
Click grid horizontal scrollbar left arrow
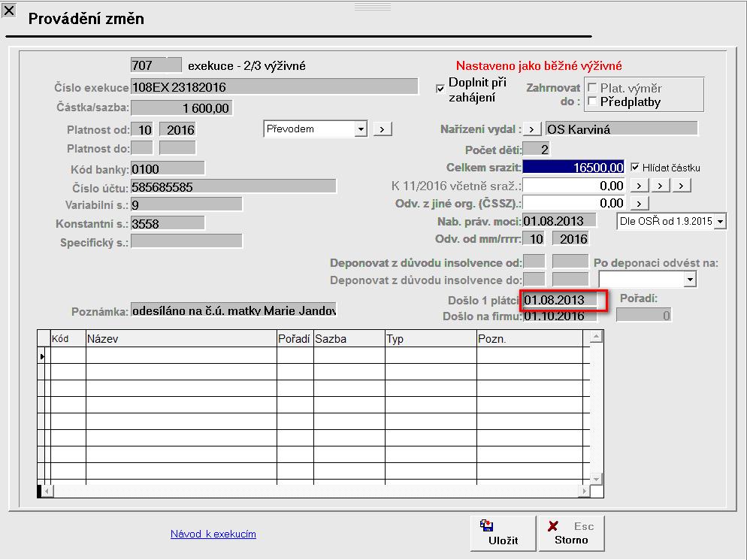click(47, 491)
